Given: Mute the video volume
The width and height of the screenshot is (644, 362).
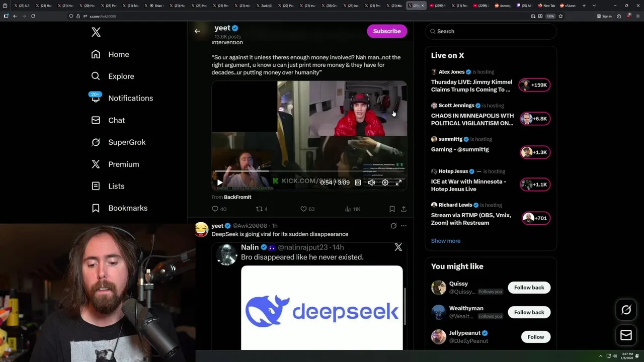Looking at the screenshot, I should pyautogui.click(x=371, y=183).
